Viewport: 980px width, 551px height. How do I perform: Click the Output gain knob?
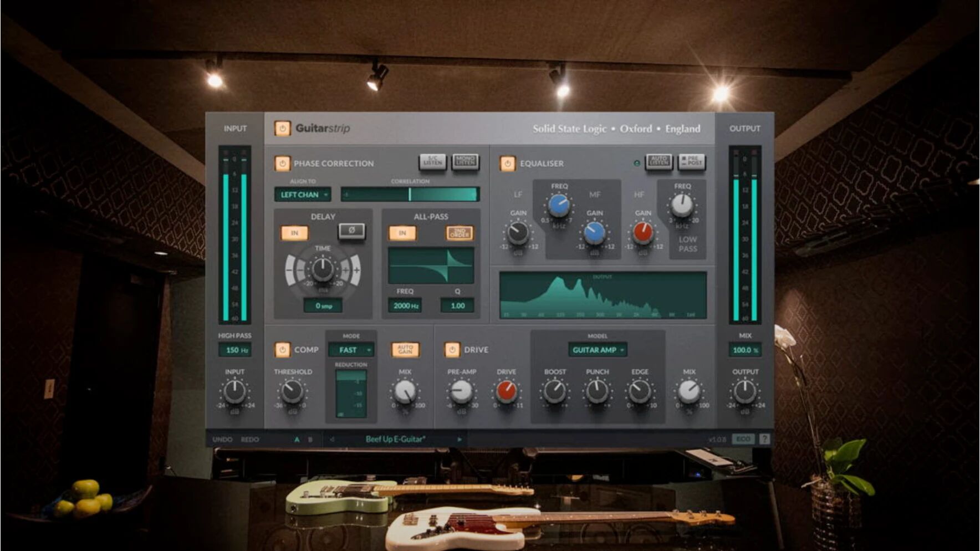745,391
